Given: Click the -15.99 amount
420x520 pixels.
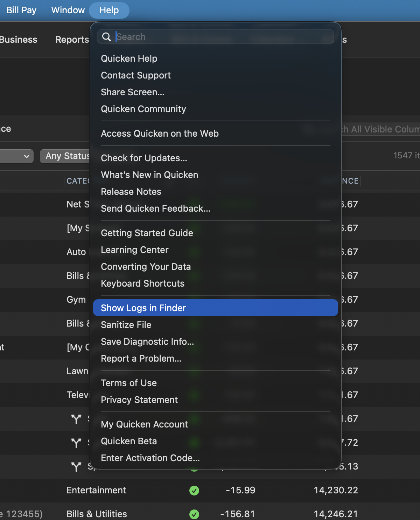Looking at the screenshot, I should [x=240, y=490].
